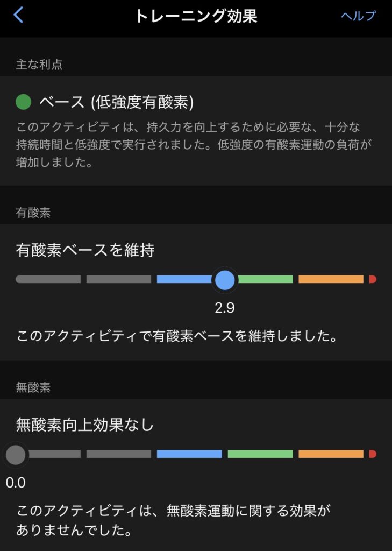392x551 pixels.
Task: Tap the 有酸素ベースを維持 heading
Action: click(x=85, y=250)
